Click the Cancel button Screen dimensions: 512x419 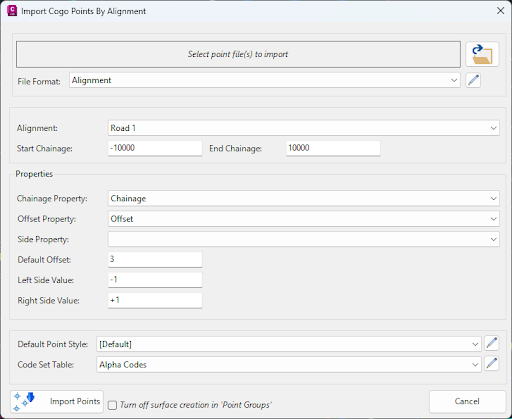click(467, 402)
